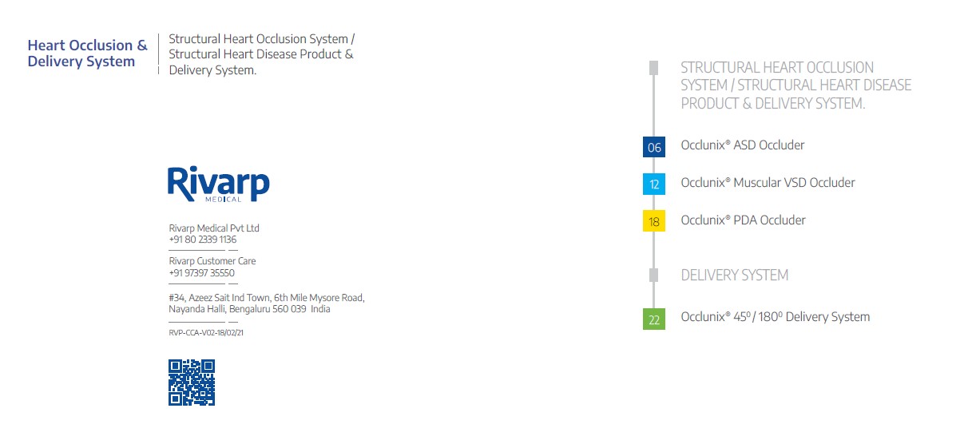This screenshot has width=980, height=444.
Task: Click the DELIVERY SYSTEM section heading
Action: pos(735,276)
